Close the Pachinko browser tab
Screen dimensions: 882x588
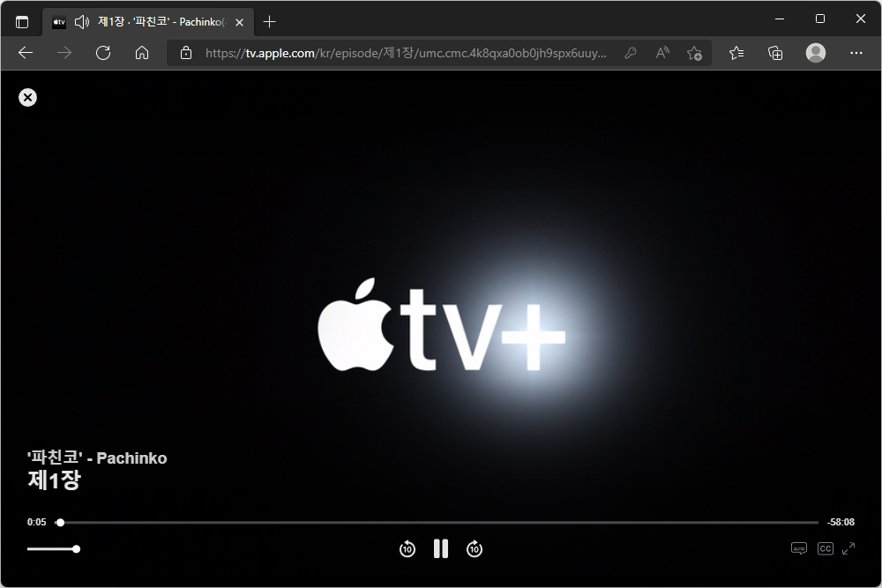coord(240,23)
